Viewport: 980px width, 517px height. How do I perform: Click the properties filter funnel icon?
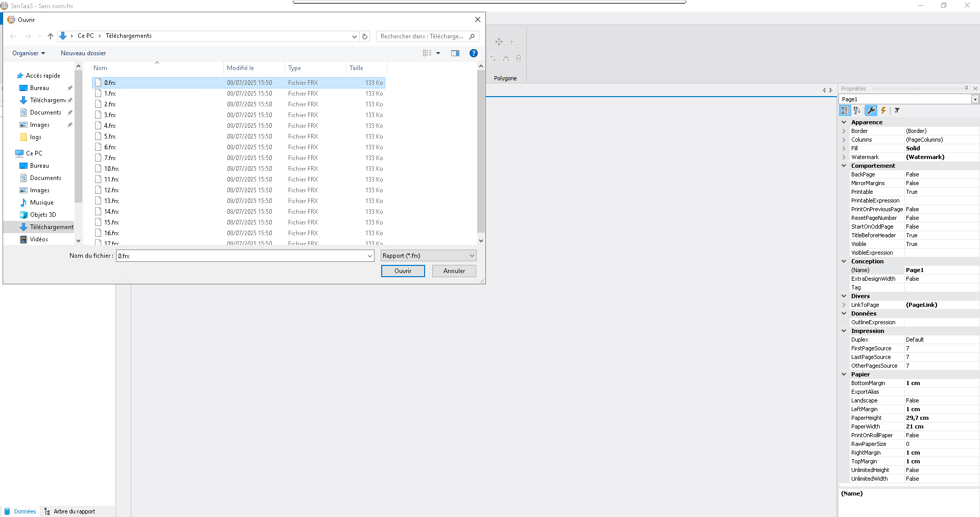[897, 110]
